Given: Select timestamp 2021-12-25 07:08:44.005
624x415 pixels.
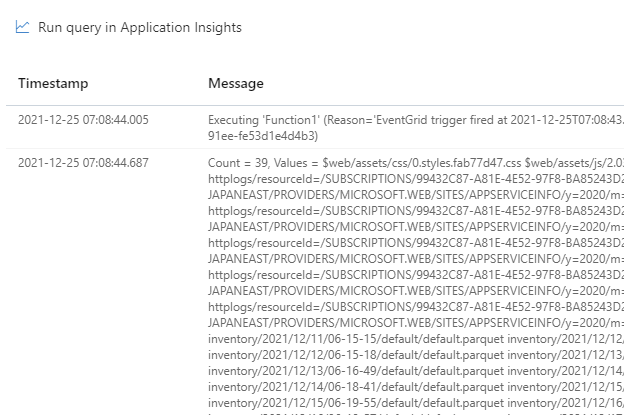Looking at the screenshot, I should point(83,120).
